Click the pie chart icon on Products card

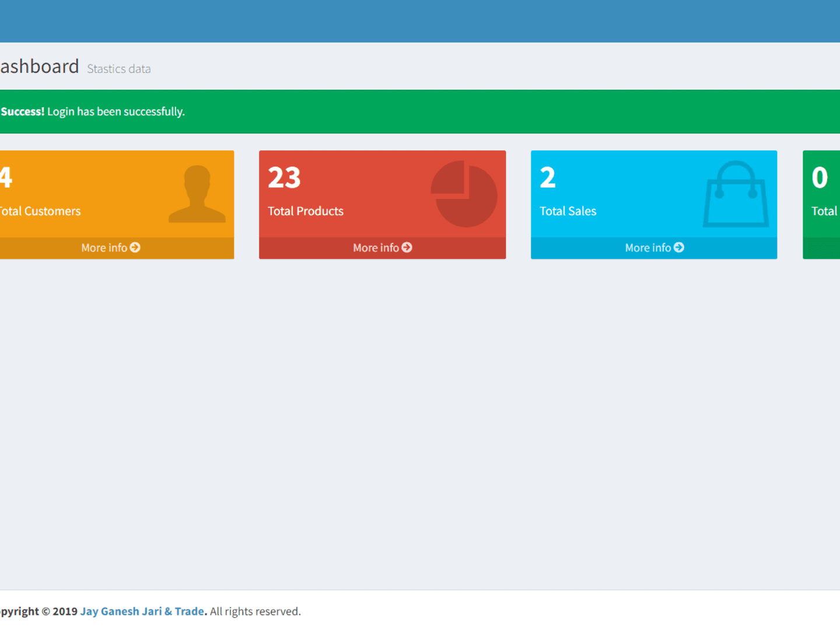(464, 194)
